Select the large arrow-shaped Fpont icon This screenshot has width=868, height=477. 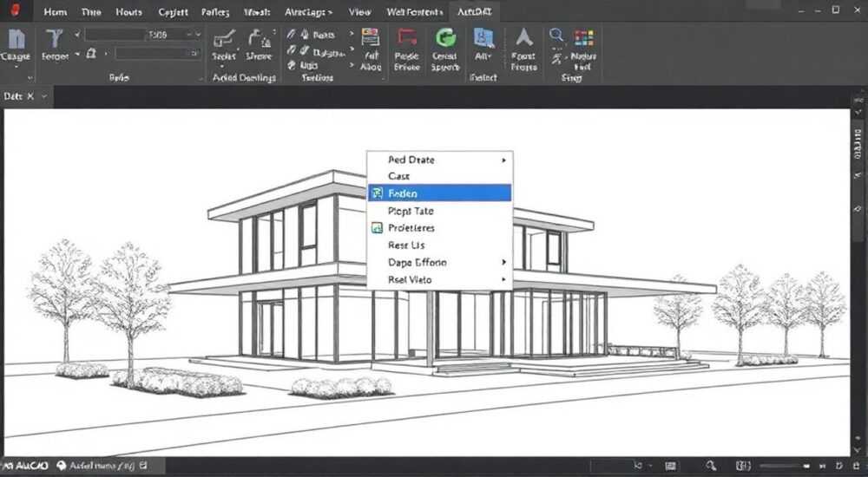pos(523,37)
